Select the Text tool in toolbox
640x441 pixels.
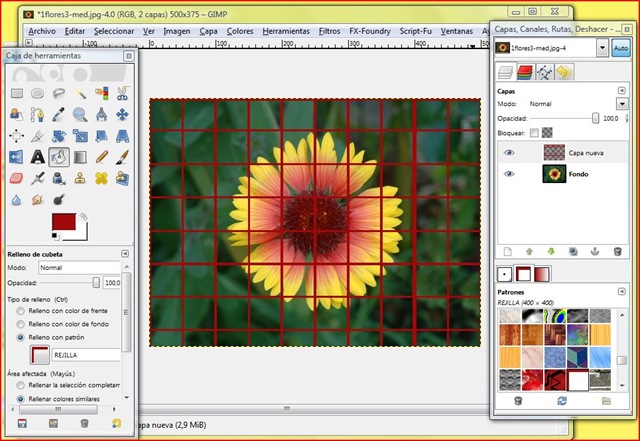point(37,157)
